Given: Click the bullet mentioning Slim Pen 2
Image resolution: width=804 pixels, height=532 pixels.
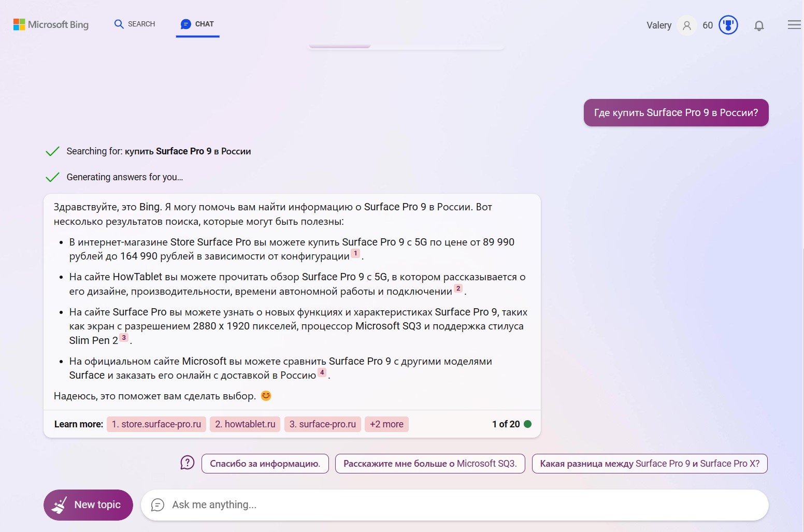Looking at the screenshot, I should pos(298,326).
